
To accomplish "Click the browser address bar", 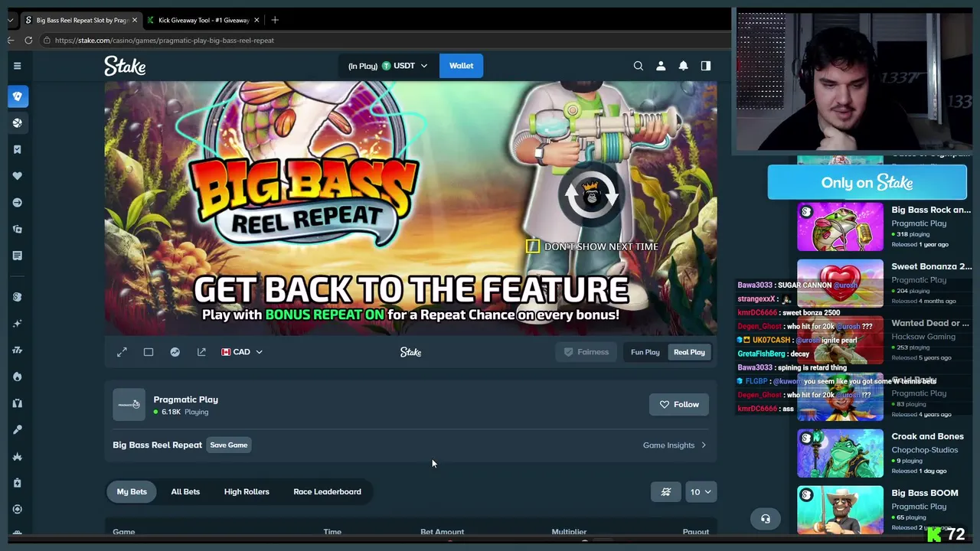I will coord(383,41).
